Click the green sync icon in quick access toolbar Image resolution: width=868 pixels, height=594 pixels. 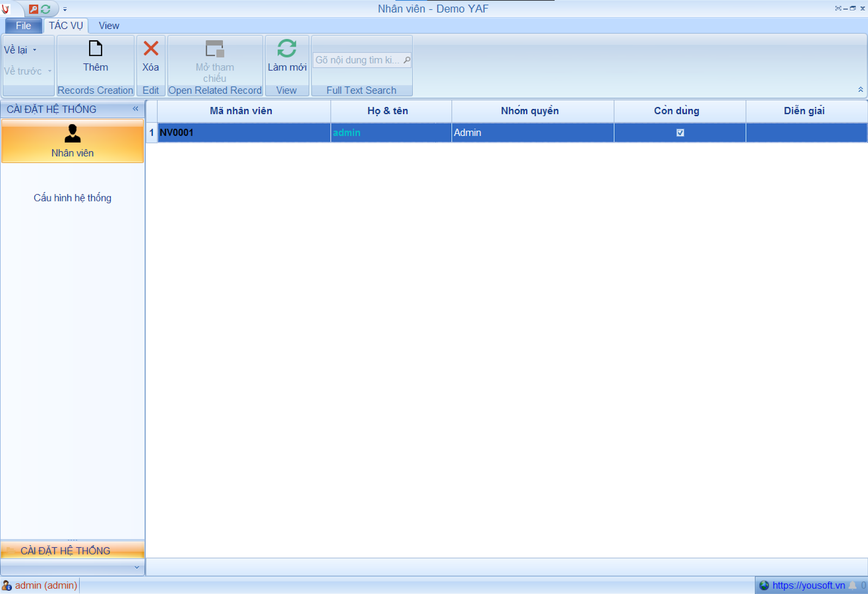coord(46,8)
